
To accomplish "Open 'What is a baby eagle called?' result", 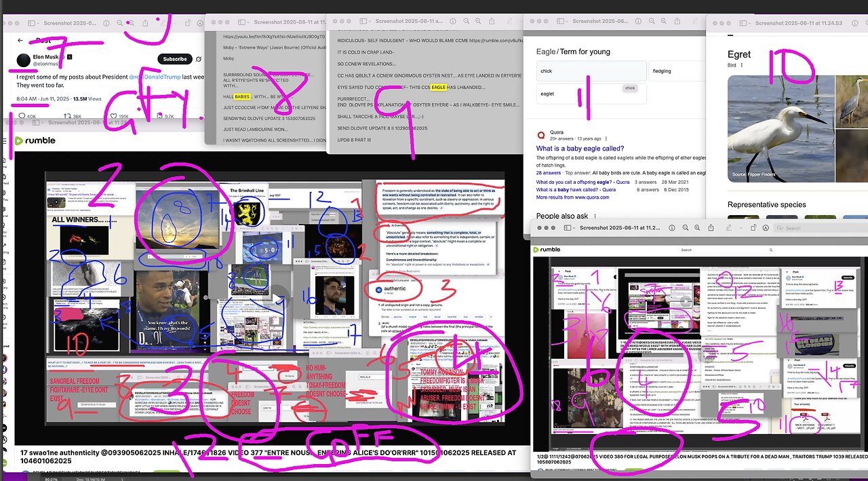I will pyautogui.click(x=580, y=149).
